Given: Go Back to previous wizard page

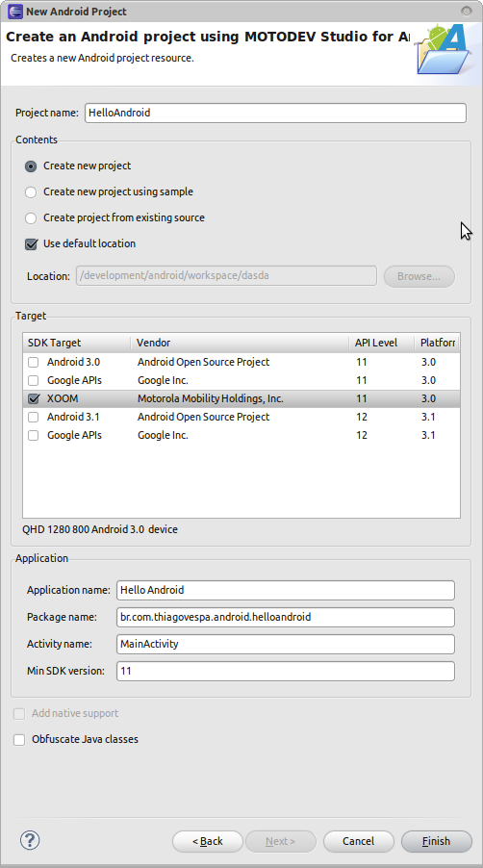Looking at the screenshot, I should pos(208,841).
